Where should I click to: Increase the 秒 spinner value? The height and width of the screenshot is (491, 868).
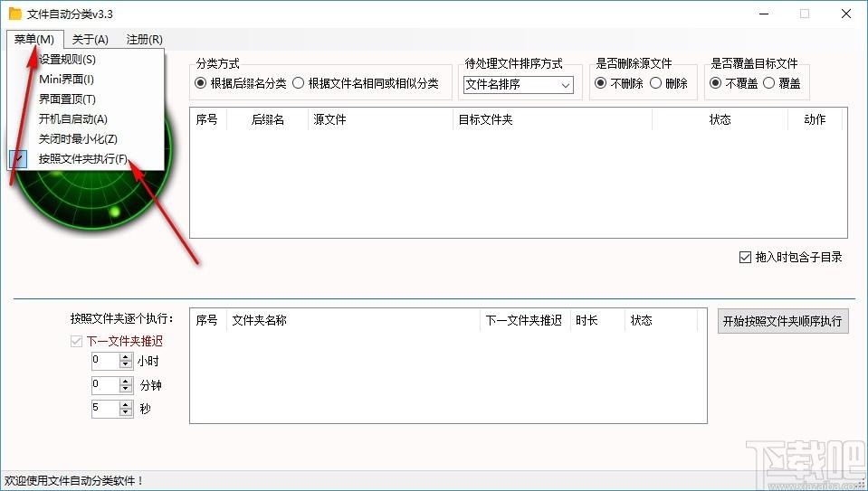[126, 405]
